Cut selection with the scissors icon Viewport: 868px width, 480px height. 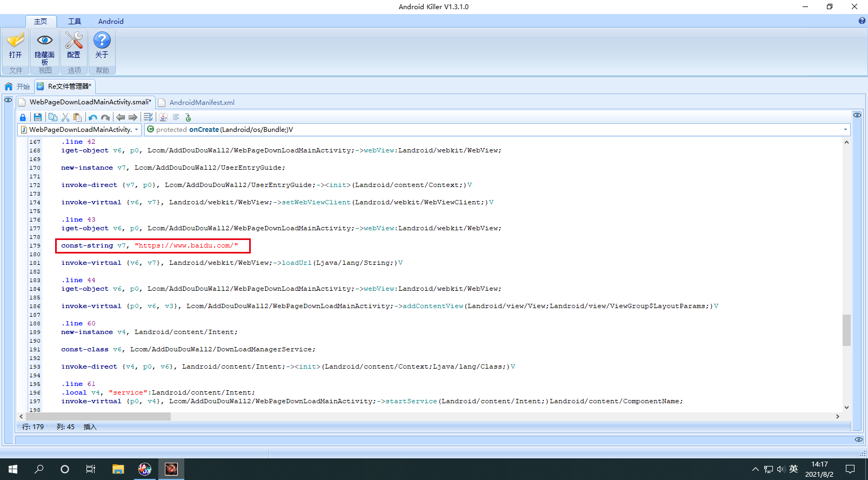pyautogui.click(x=65, y=117)
